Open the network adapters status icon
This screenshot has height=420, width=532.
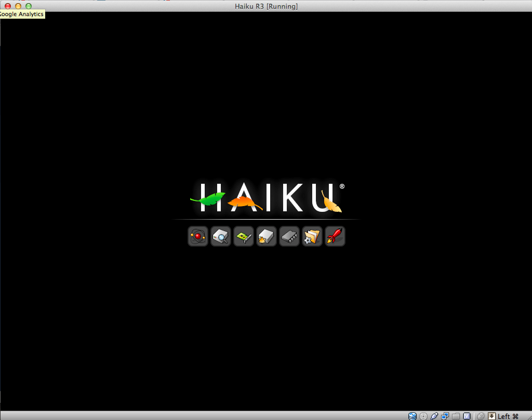445,416
